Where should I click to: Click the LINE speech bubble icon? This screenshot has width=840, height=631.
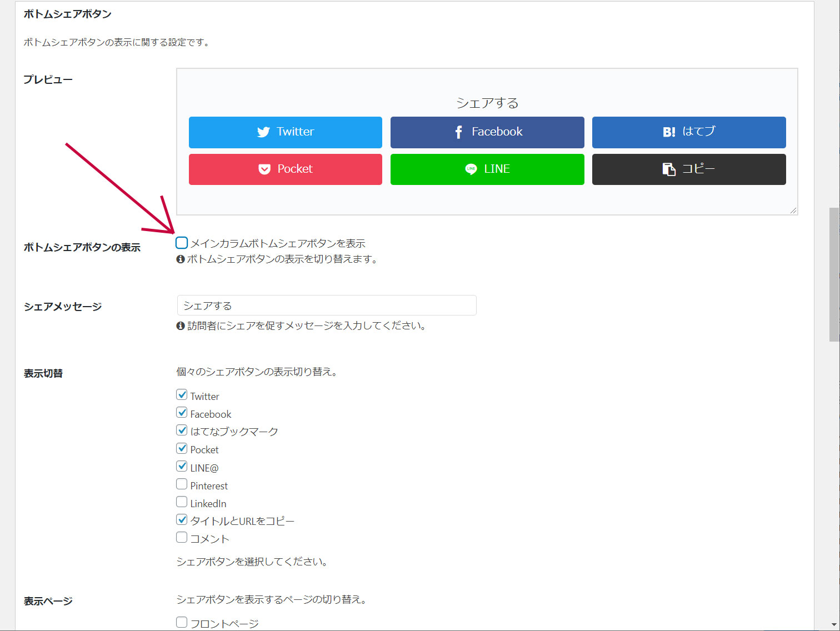(x=471, y=169)
